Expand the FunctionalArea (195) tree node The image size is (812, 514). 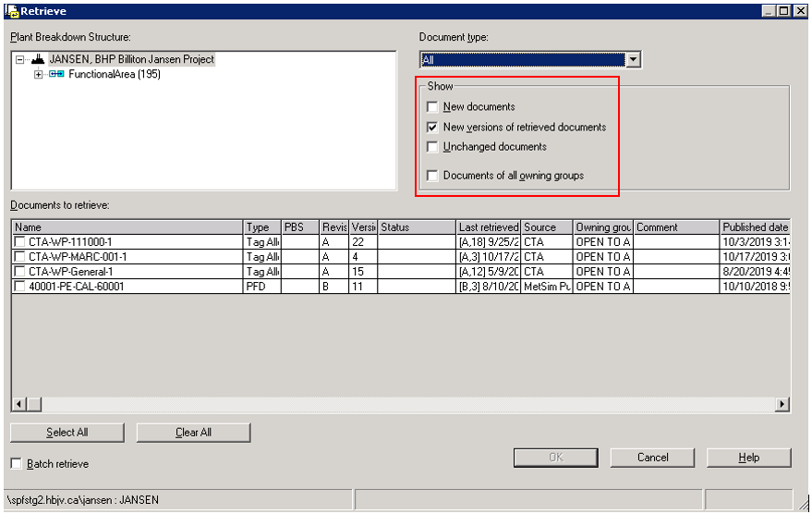pos(39,74)
